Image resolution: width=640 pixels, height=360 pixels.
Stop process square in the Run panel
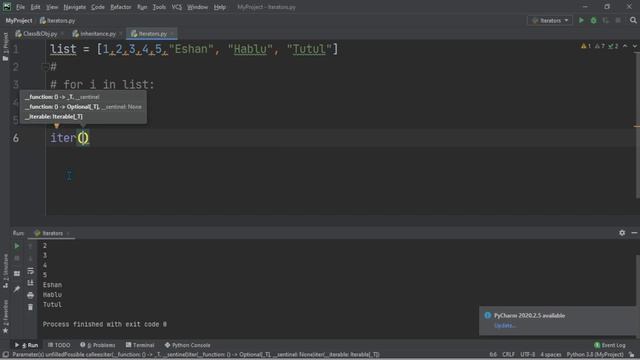click(17, 258)
